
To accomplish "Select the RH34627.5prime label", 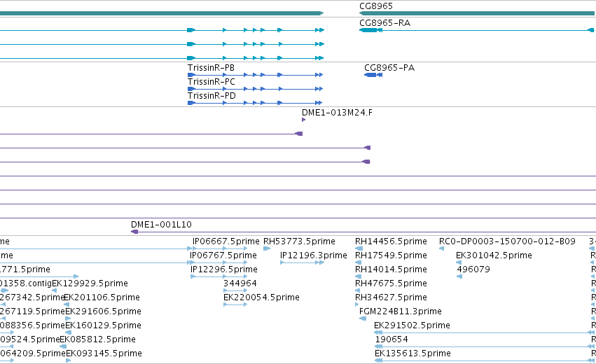I will point(391,297).
